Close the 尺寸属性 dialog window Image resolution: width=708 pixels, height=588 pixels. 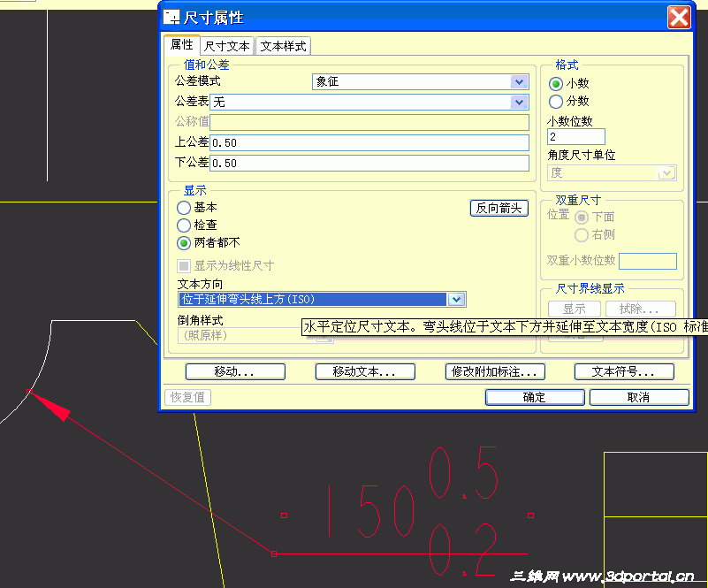(x=679, y=18)
